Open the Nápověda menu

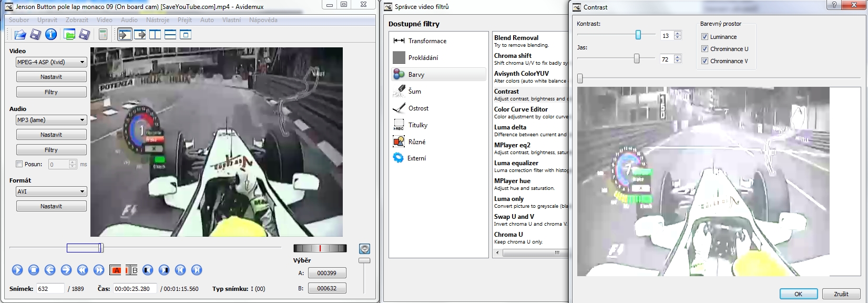click(x=263, y=20)
